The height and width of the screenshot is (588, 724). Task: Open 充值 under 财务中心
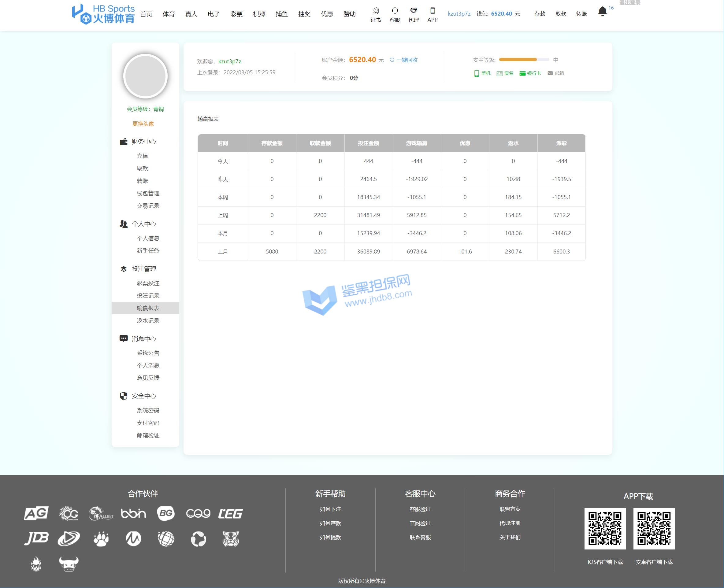point(142,156)
